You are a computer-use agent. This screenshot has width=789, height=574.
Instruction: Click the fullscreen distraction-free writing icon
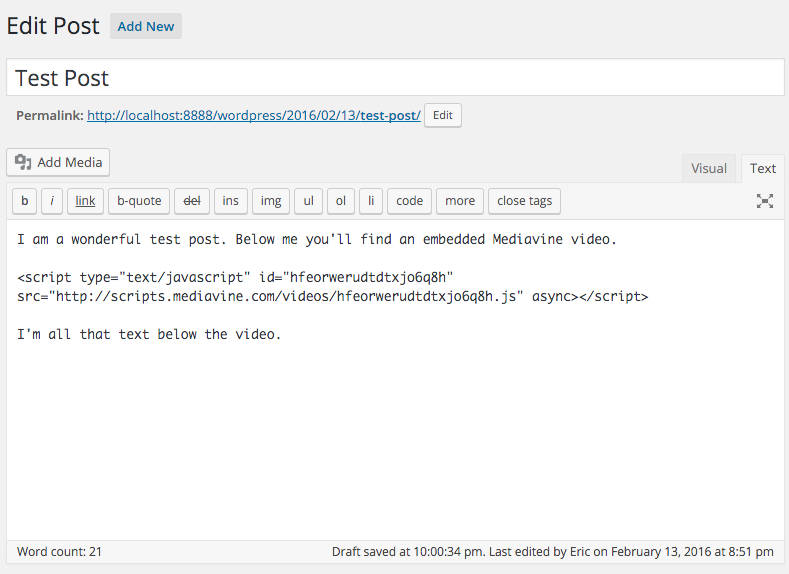coord(765,201)
